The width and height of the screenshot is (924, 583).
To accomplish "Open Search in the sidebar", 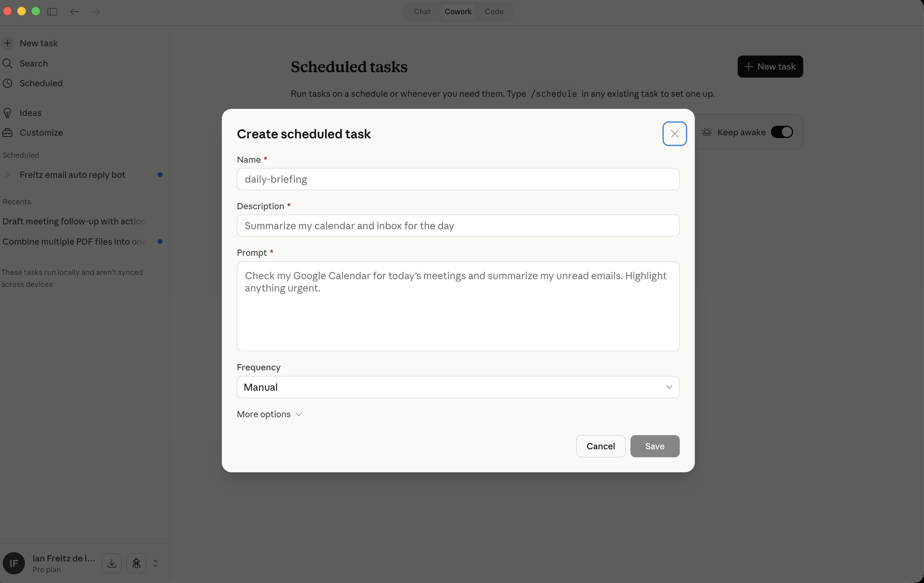I will pos(34,63).
